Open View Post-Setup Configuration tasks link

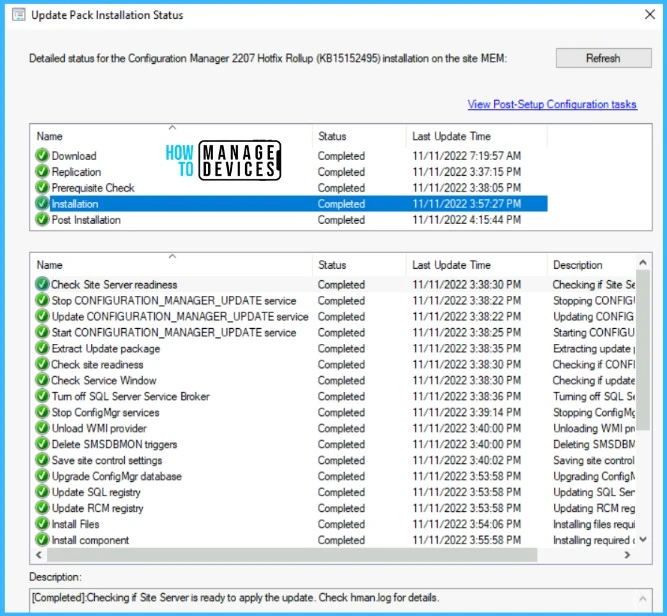pos(552,104)
